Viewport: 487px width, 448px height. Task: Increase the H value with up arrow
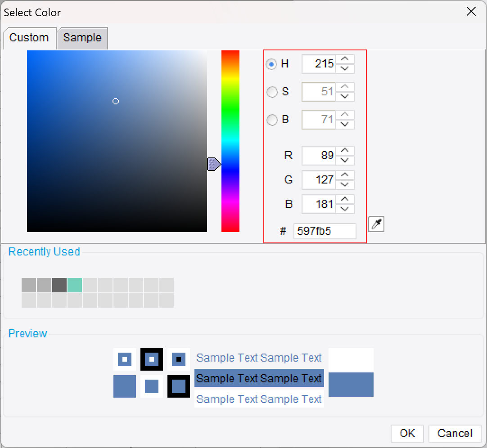pyautogui.click(x=345, y=59)
